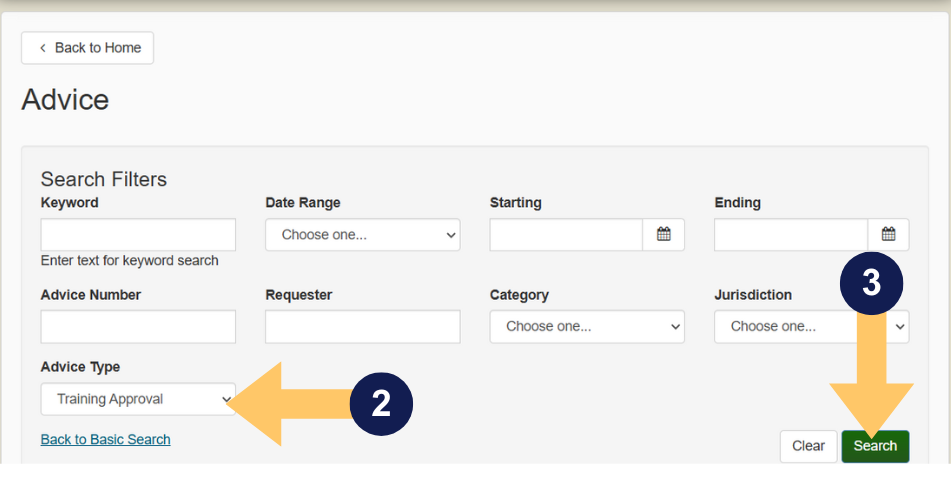Follow the Back to Basic Search link
951x480 pixels.
[106, 439]
